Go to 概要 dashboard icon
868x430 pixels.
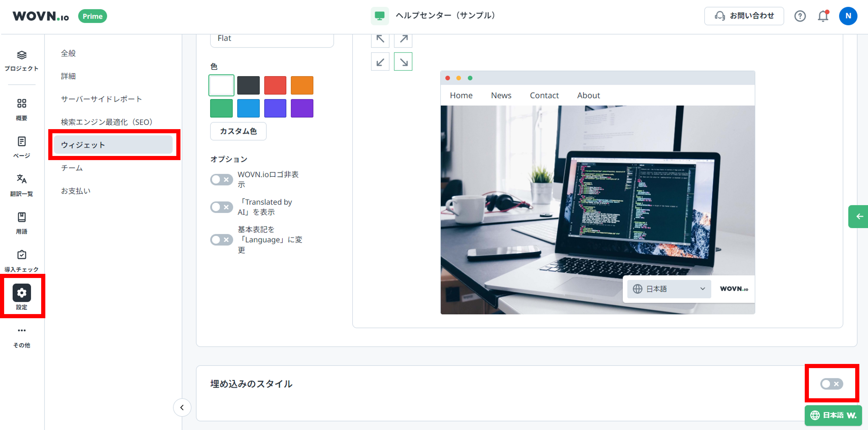coord(21,103)
